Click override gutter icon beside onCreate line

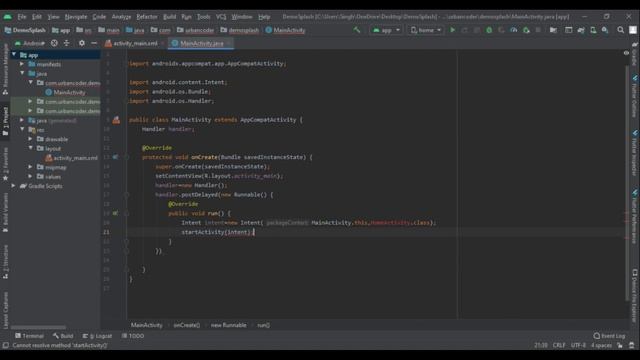coord(116,157)
